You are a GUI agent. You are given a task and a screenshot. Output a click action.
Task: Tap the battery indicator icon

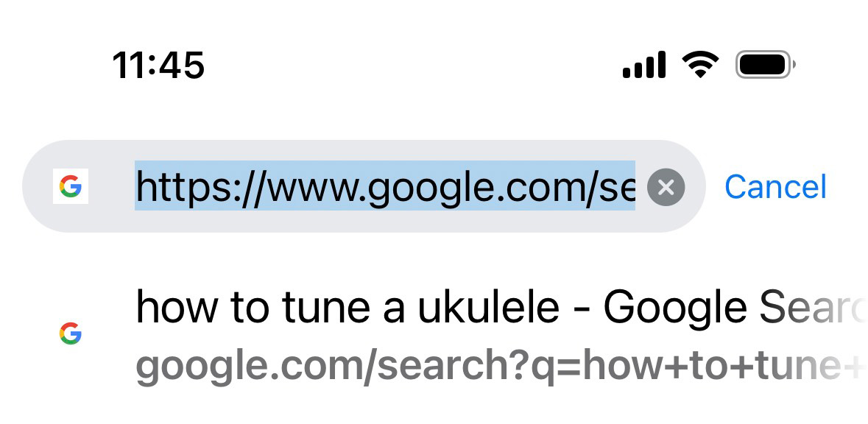[x=766, y=65]
